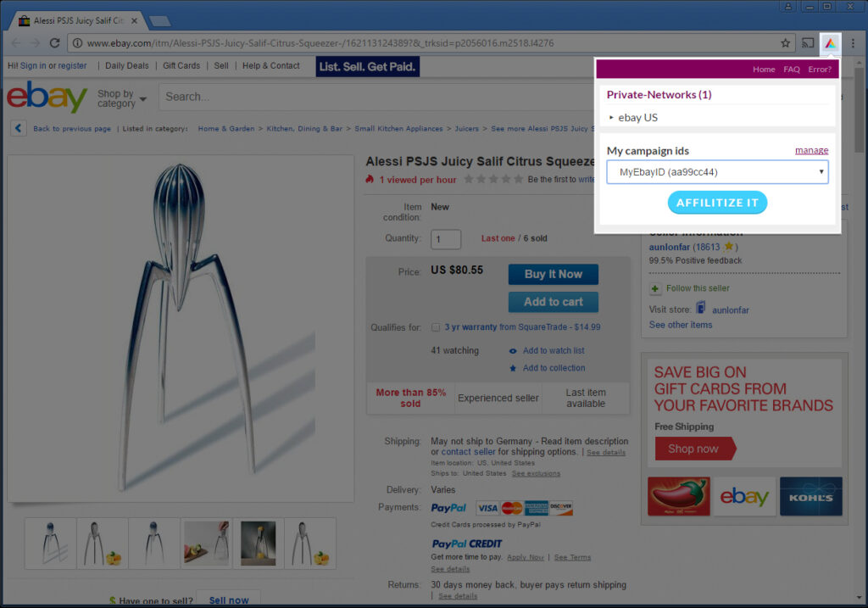Open the MyEbayID campaign id dropdown
The height and width of the screenshot is (608, 868).
(717, 172)
